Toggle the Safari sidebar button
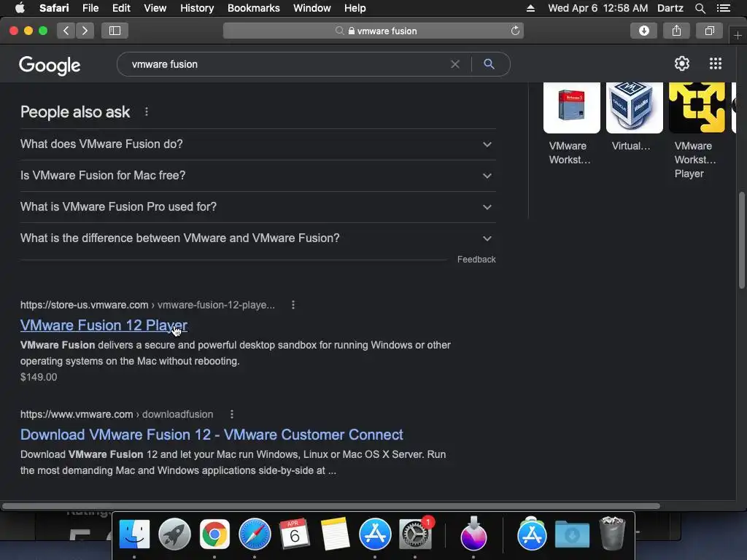 pyautogui.click(x=115, y=31)
